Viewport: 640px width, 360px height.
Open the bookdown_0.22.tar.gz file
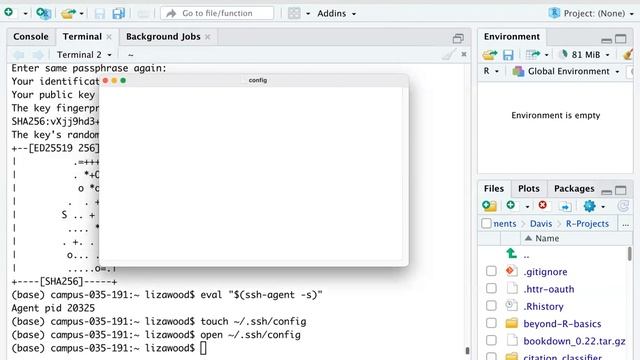(574, 341)
